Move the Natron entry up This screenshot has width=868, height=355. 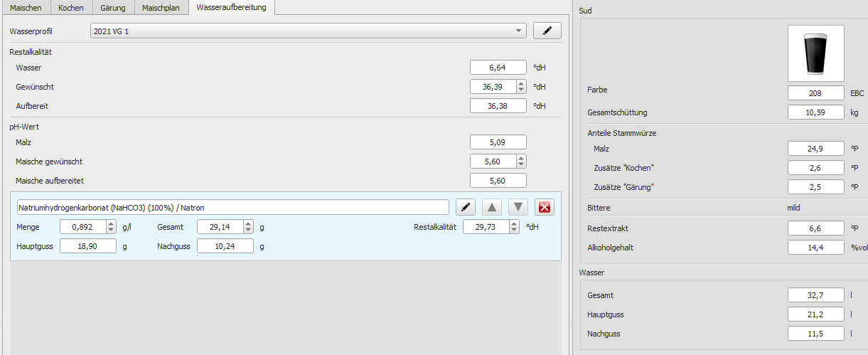coord(492,207)
